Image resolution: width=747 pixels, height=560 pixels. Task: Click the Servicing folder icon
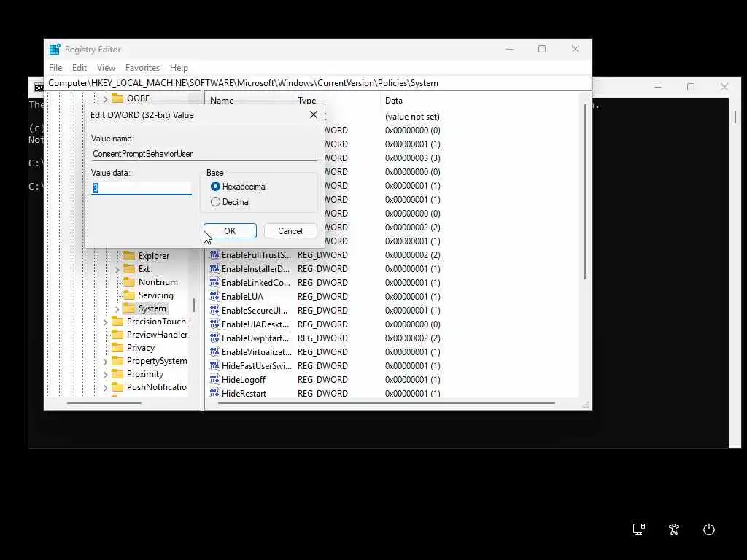(129, 295)
